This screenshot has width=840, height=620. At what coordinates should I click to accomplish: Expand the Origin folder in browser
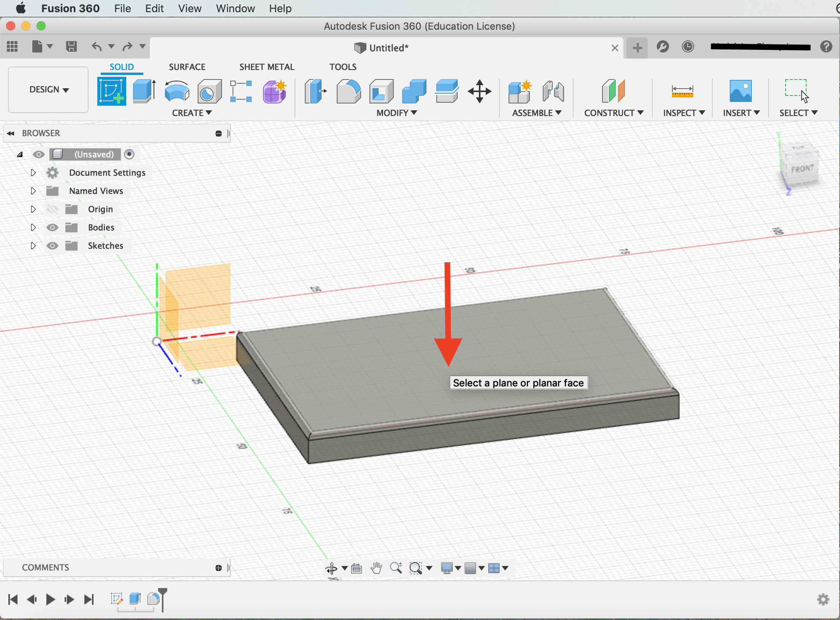coord(33,209)
